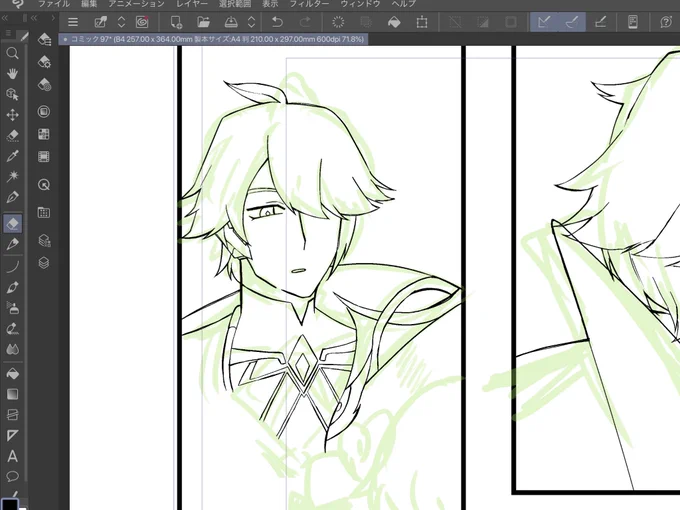Select the Text 'A' tool

point(12,456)
